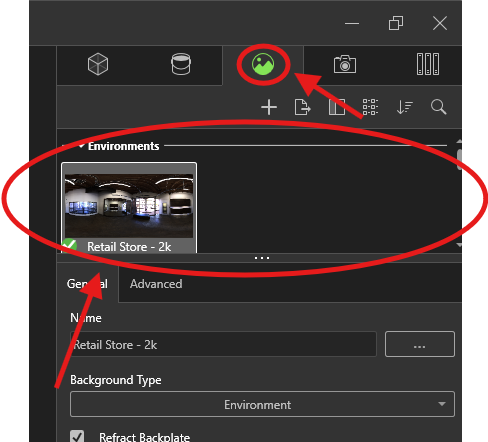Click the export environment file icon
The height and width of the screenshot is (442, 488).
click(x=303, y=107)
